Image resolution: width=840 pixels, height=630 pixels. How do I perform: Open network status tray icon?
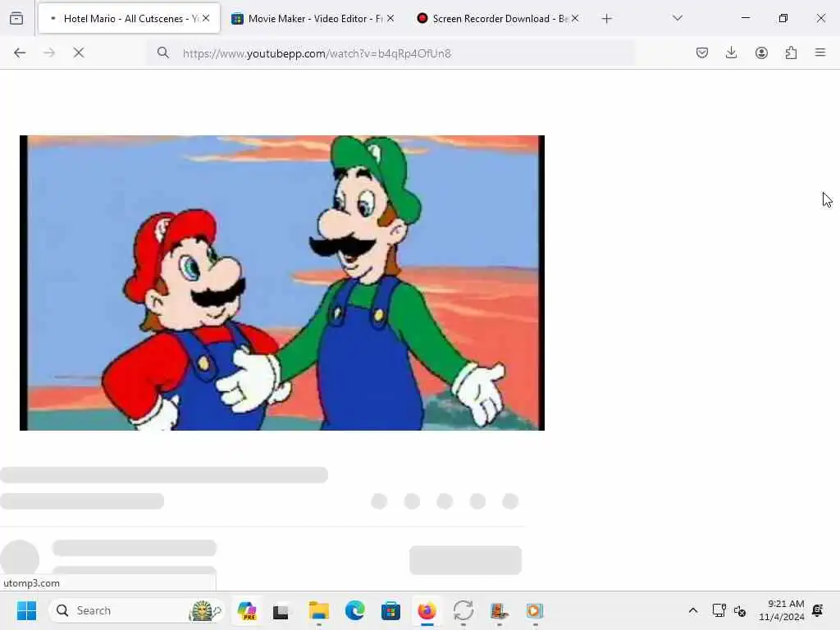coord(719,610)
